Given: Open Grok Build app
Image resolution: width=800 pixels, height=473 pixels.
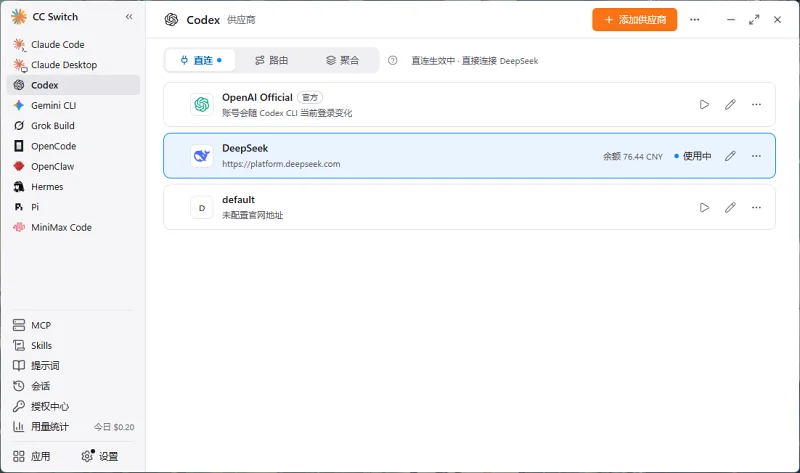Looking at the screenshot, I should coord(73,126).
